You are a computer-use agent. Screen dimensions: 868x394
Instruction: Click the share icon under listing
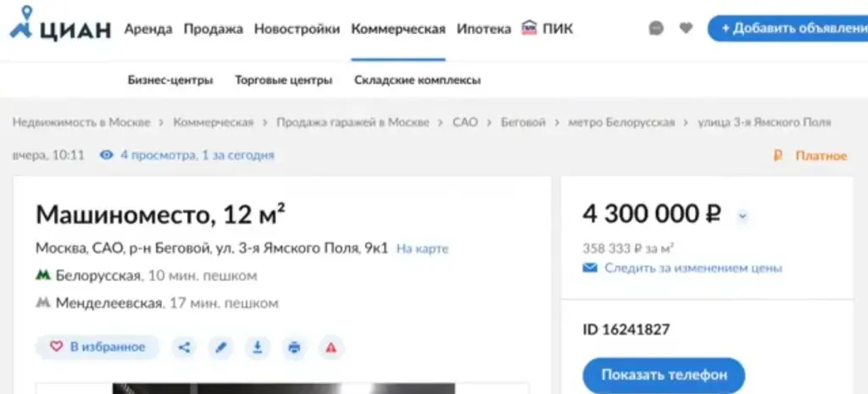185,347
